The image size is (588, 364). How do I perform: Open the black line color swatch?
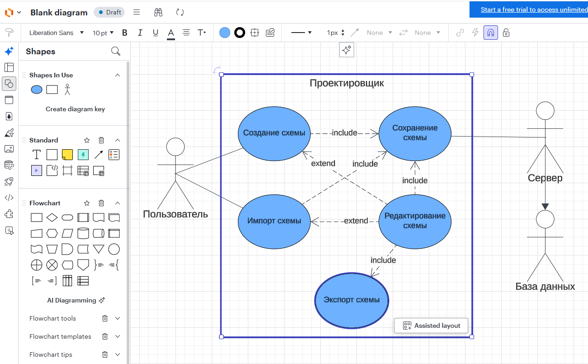(x=240, y=33)
